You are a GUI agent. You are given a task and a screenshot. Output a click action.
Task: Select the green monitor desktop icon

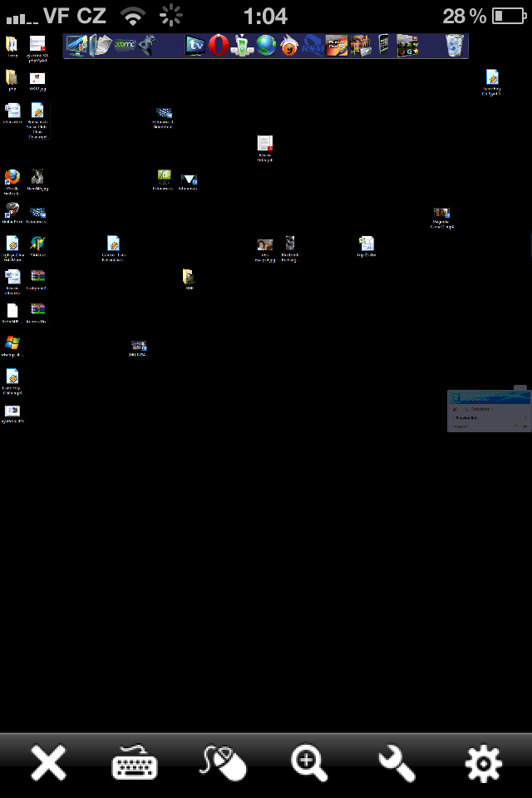coord(164,177)
